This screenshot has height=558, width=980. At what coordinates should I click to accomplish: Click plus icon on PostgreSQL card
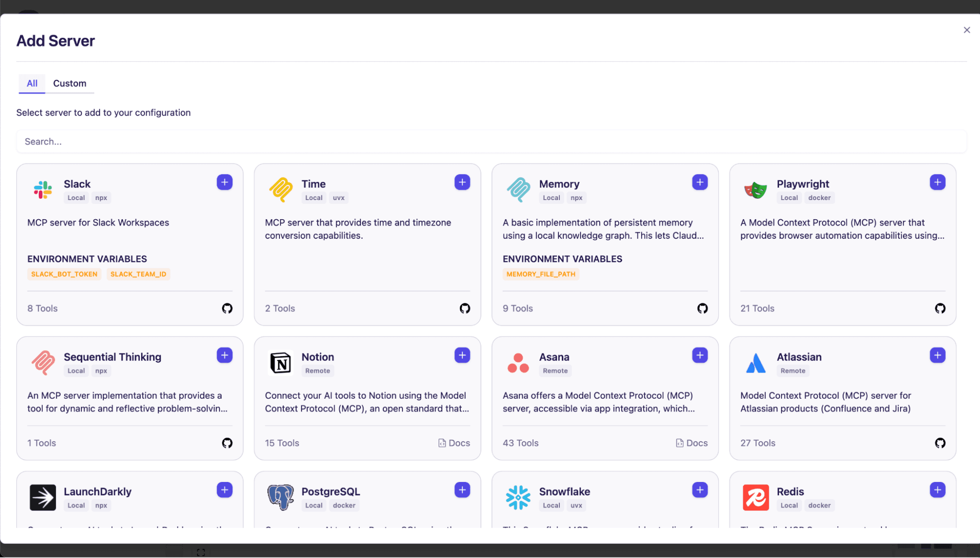pos(462,490)
